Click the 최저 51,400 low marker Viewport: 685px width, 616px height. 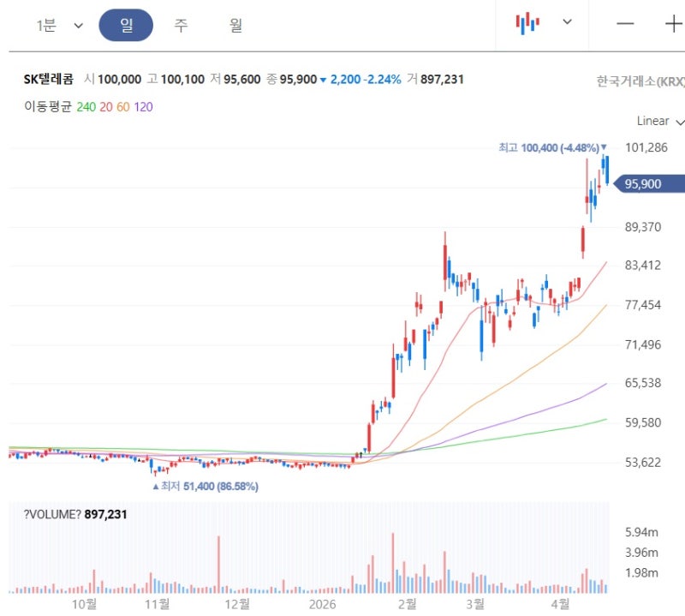205,486
